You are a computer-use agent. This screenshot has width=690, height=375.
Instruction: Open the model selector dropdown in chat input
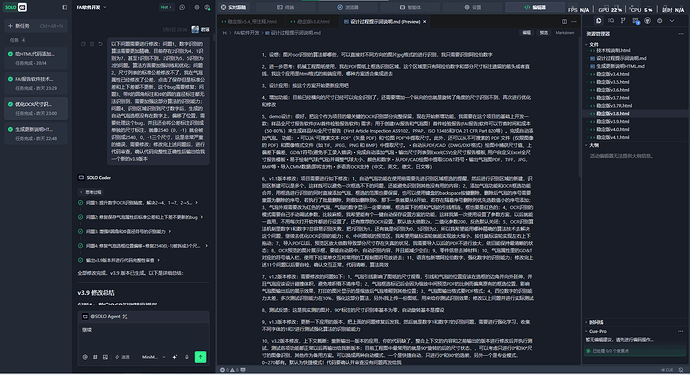pyautogui.click(x=154, y=357)
